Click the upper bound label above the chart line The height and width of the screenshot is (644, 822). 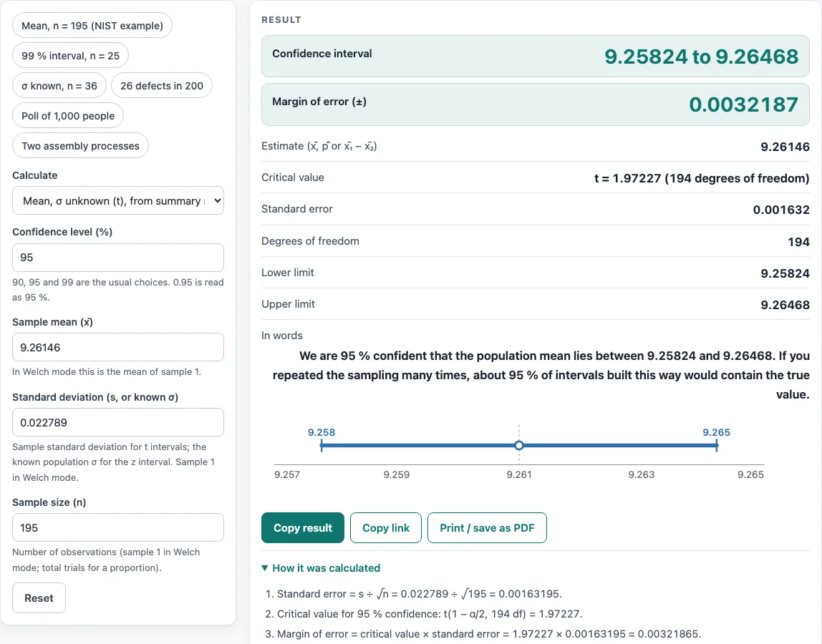click(x=716, y=432)
